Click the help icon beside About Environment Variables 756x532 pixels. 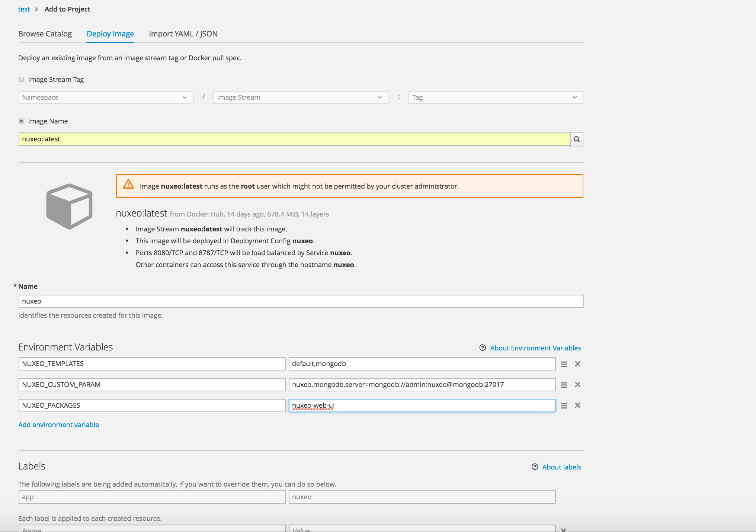point(483,348)
